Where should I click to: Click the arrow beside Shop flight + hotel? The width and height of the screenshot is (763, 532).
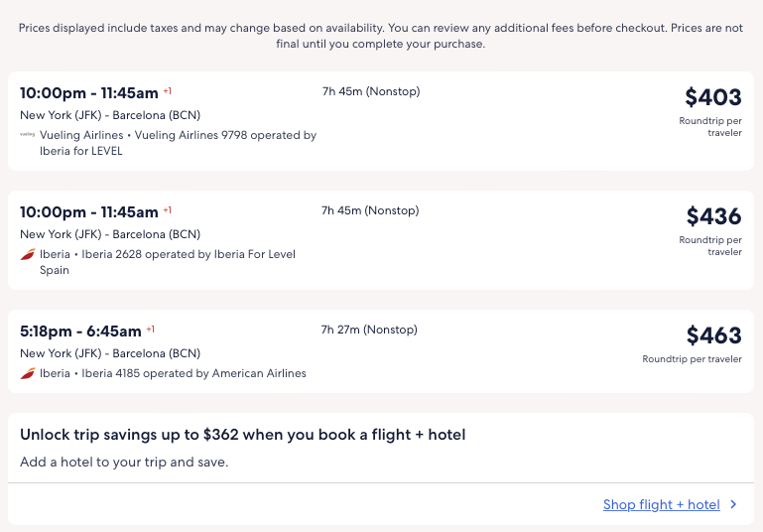tap(733, 504)
